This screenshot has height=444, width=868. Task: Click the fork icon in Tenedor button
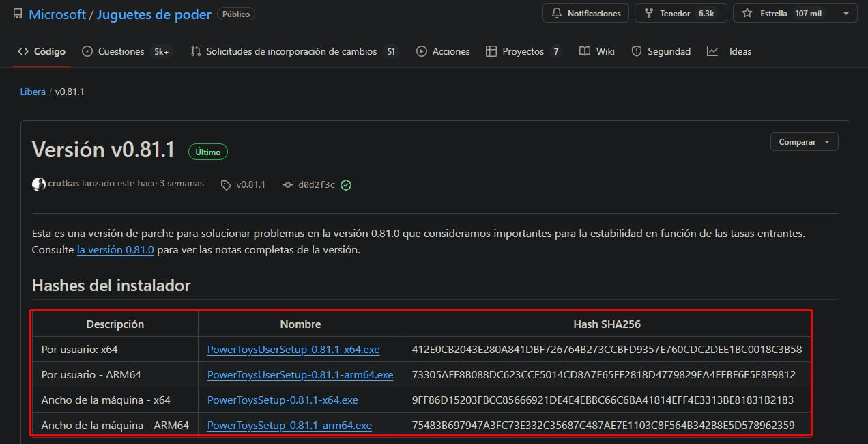coord(649,14)
